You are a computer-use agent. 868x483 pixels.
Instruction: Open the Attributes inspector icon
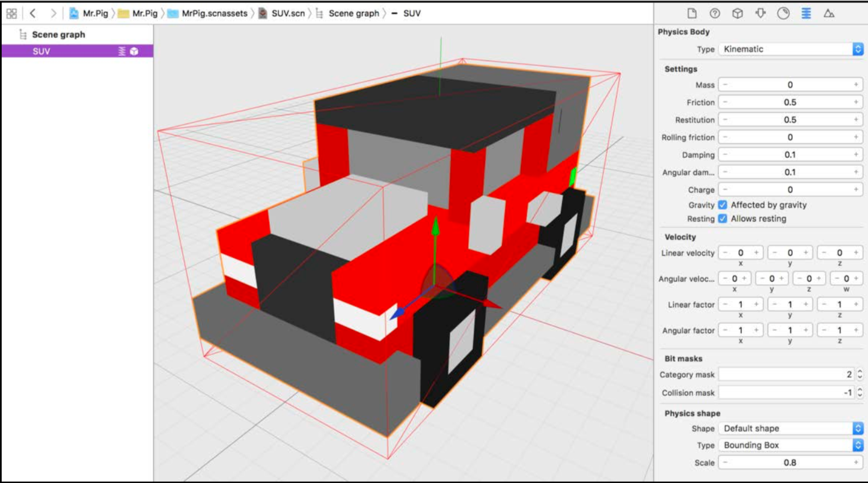[760, 13]
